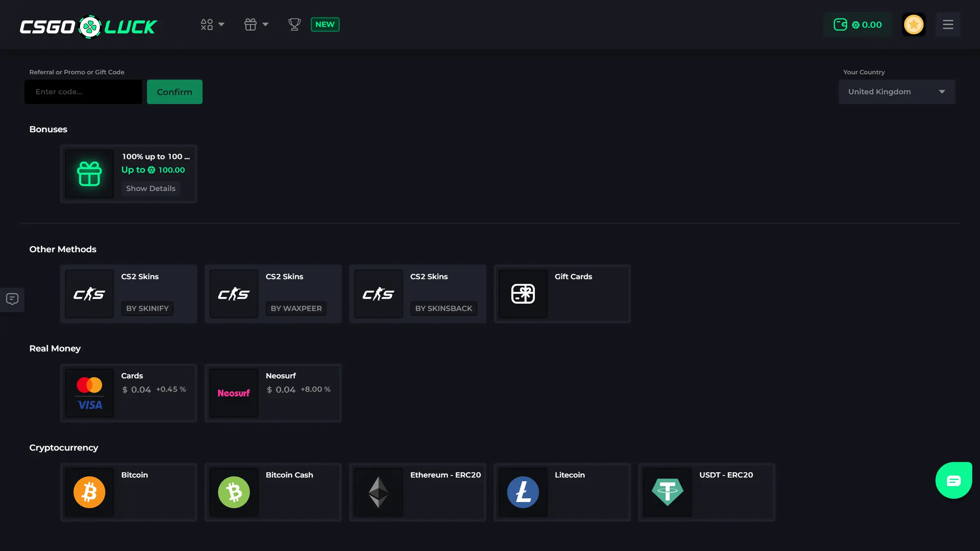Select Cards Visa Mastercard payment icon
This screenshot has height=551, width=980.
click(89, 393)
